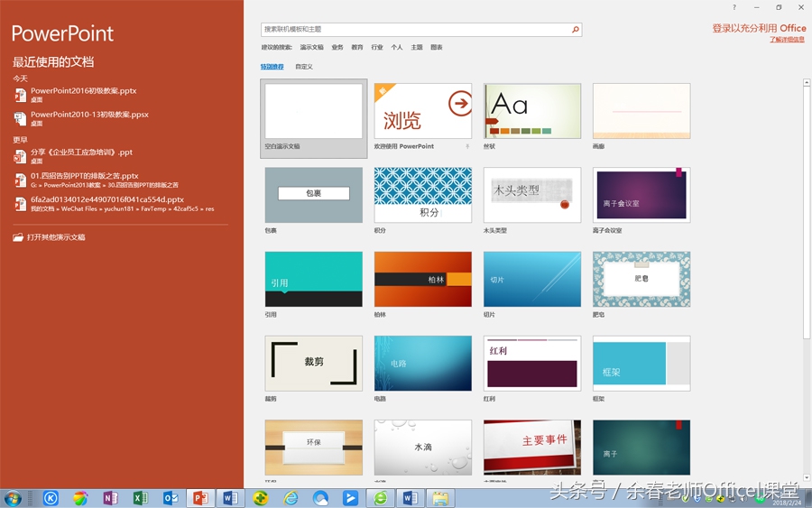Search suggested term 行业
The width and height of the screenshot is (812, 508).
[377, 47]
